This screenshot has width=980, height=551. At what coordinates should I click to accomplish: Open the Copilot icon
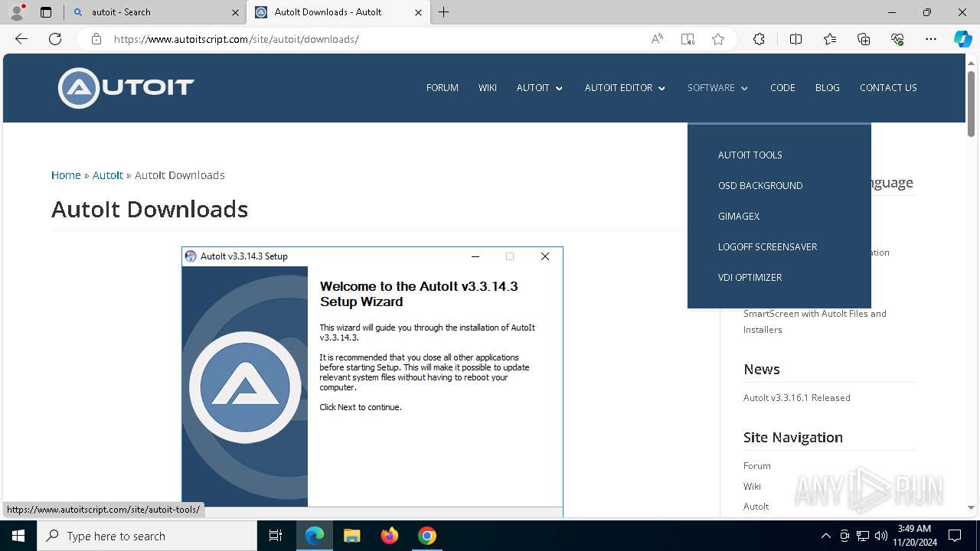(962, 39)
